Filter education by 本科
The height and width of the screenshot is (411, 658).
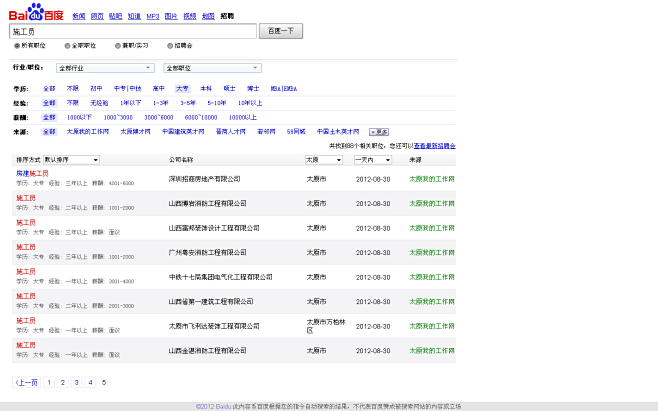[206, 89]
